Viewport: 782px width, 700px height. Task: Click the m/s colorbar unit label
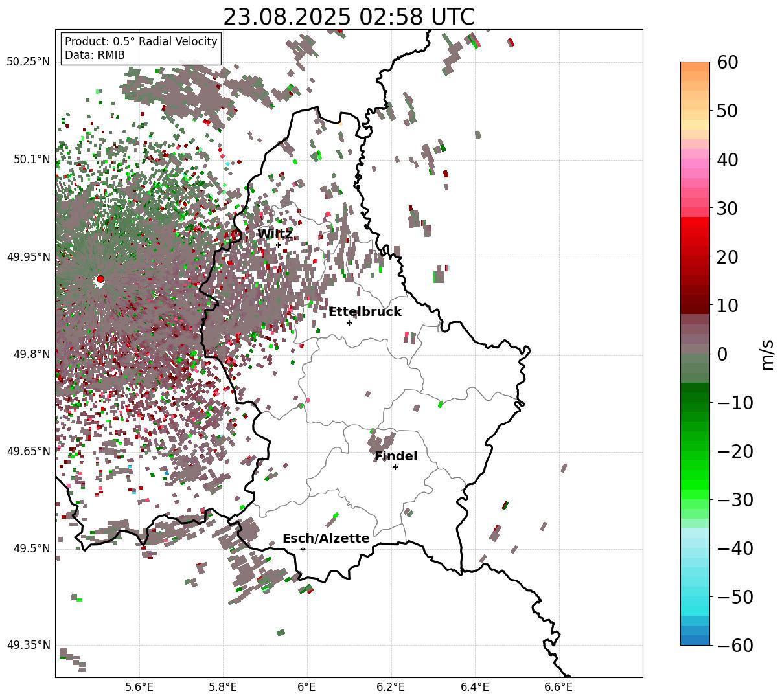click(x=768, y=354)
